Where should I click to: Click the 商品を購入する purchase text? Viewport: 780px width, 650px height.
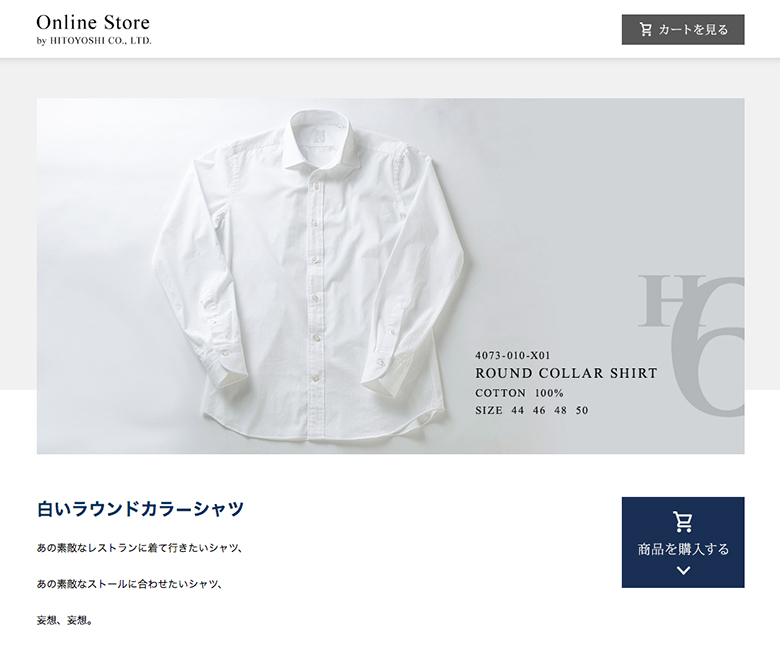[683, 549]
